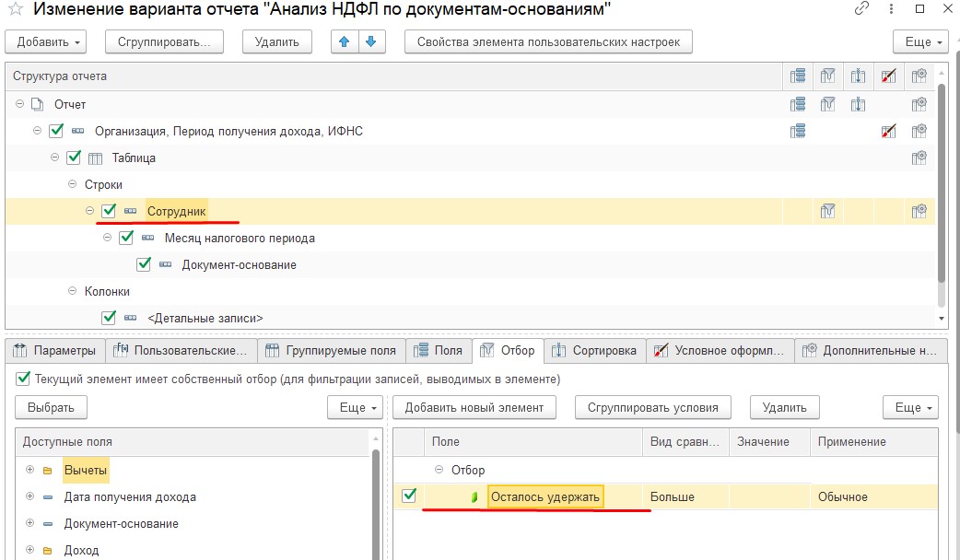Click Добавить новый элемент button
Screen dimensions: 960x560
pos(474,408)
